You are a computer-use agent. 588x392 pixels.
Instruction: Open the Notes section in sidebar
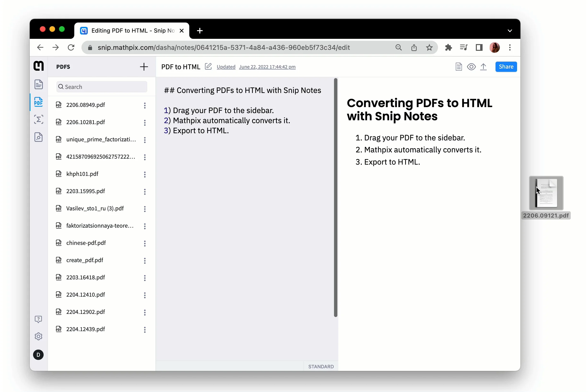point(39,85)
